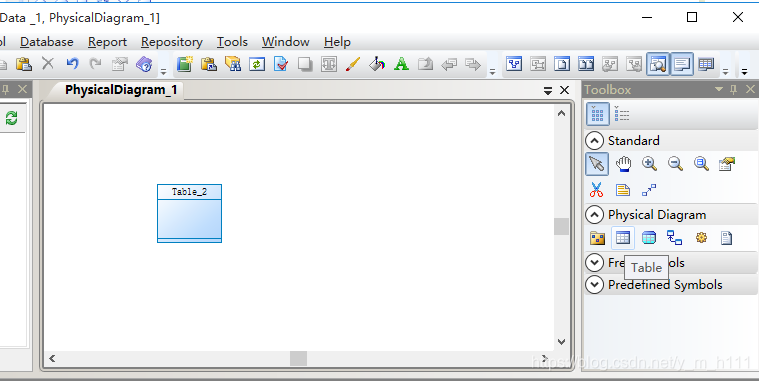Open the window toolbar overflow arrow
Screen dimensions: 759x381
click(726, 72)
